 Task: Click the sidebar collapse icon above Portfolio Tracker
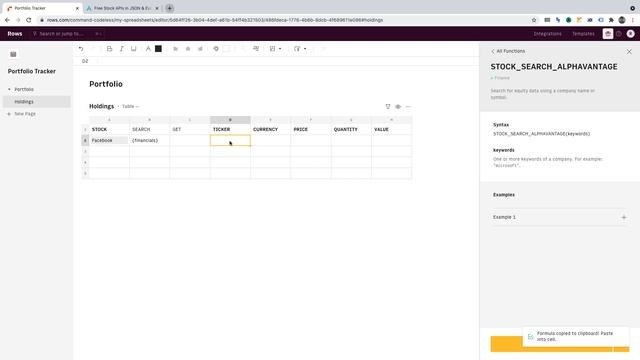tap(13, 54)
